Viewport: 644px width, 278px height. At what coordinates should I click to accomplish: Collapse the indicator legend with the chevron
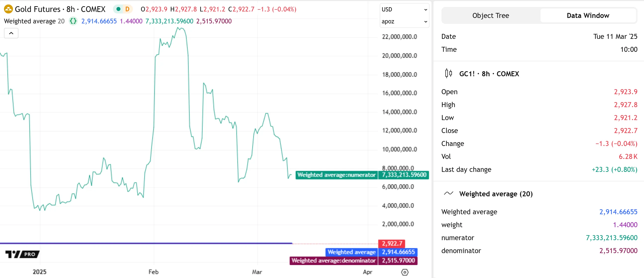(x=11, y=33)
